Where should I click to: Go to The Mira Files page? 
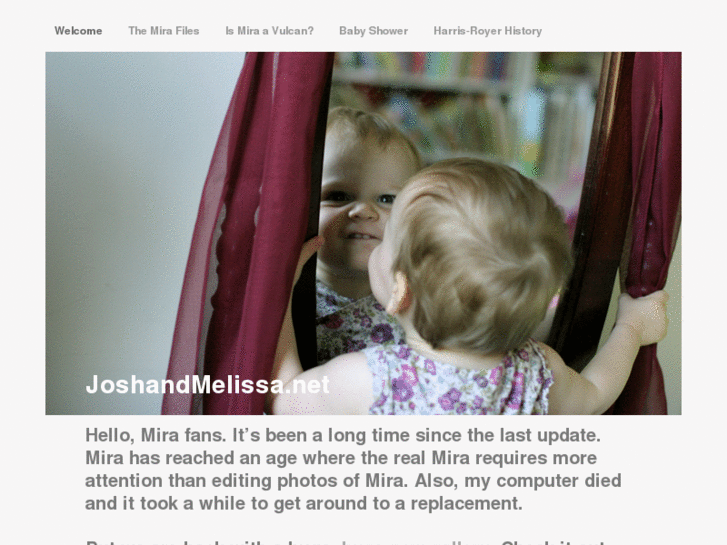(x=164, y=31)
